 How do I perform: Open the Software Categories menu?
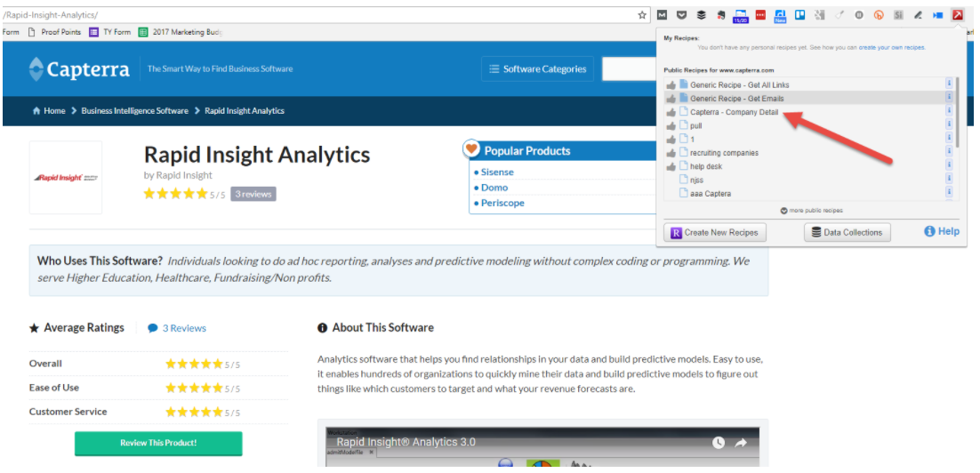[537, 69]
